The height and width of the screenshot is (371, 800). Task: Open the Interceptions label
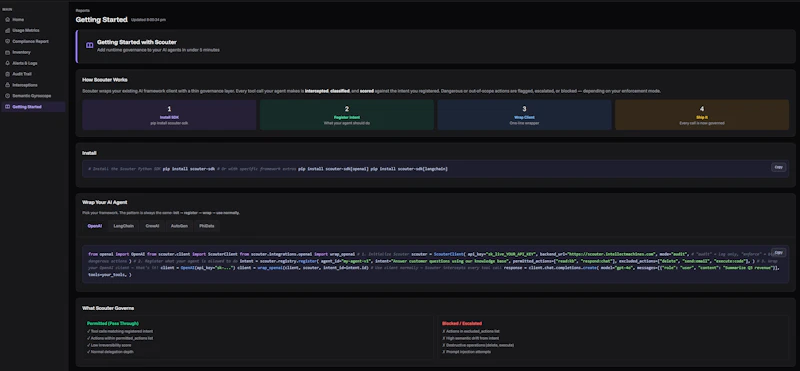(x=25, y=85)
